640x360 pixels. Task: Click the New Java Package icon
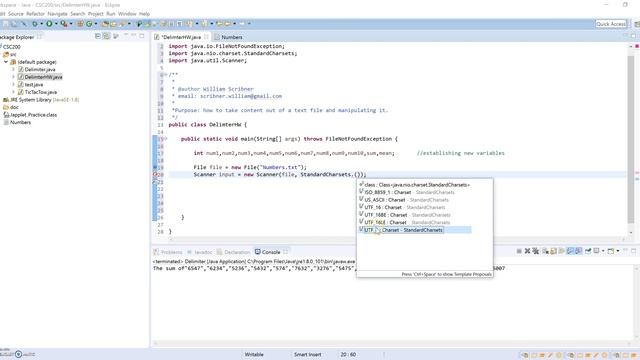click(x=80, y=24)
